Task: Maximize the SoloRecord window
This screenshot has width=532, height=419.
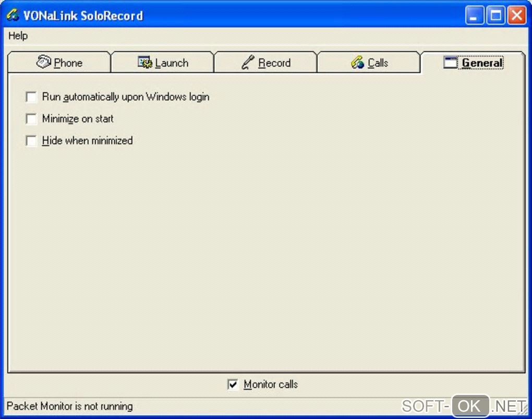Action: (495, 15)
